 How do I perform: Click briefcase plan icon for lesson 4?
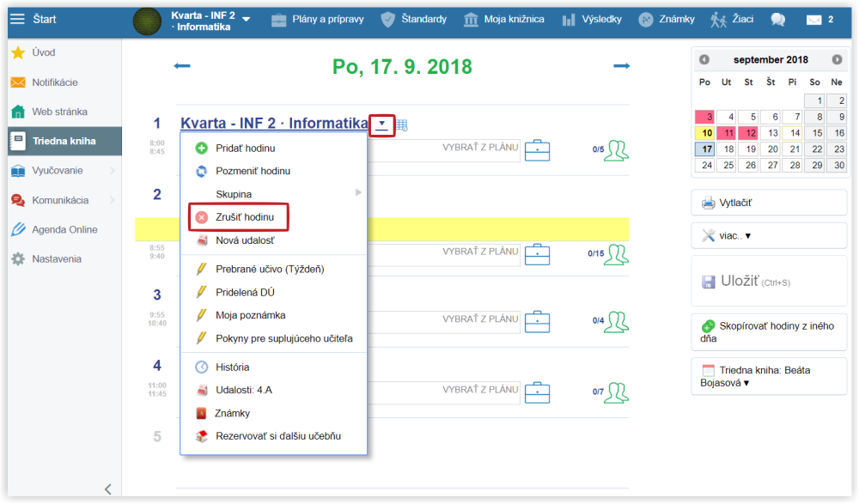[x=537, y=392]
